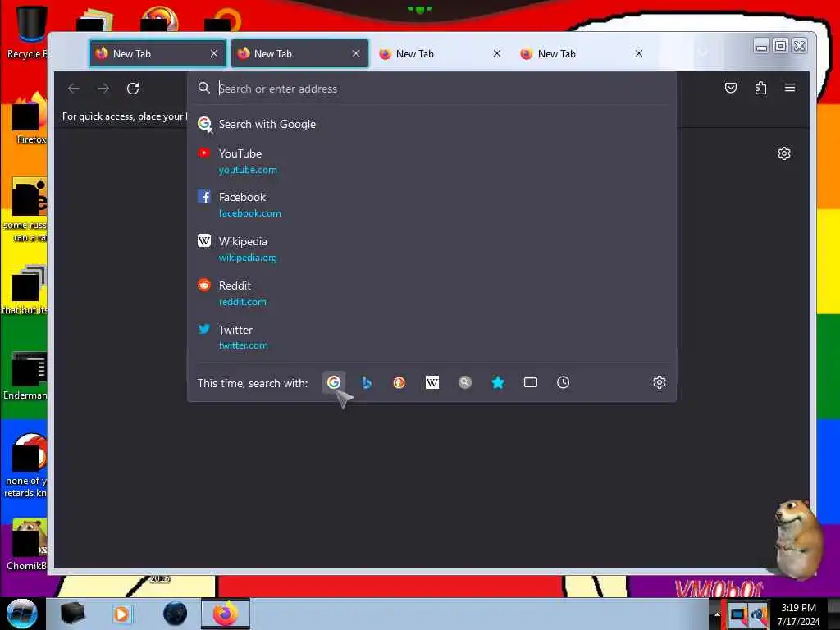The height and width of the screenshot is (630, 840).
Task: Select the Firefox desktop shortcut
Action: (x=28, y=119)
